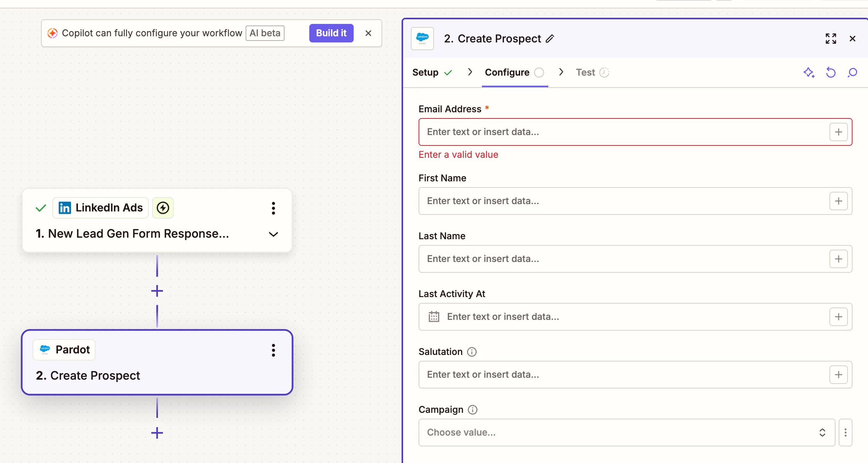Click the Build it button
Viewport: 868px width, 463px height.
pyautogui.click(x=331, y=33)
